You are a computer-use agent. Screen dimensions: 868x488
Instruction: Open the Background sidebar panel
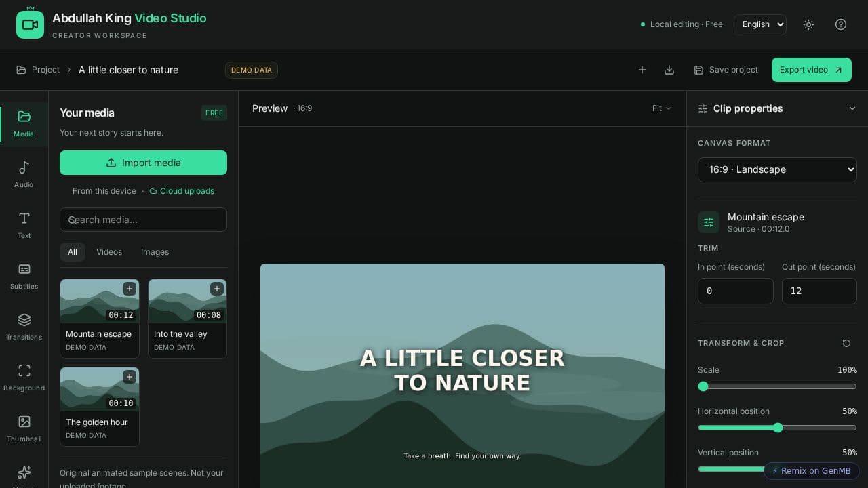24,378
